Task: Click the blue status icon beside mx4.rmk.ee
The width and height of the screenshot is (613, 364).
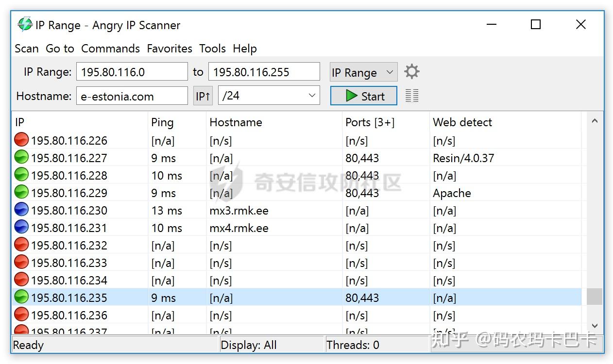Action: click(x=21, y=228)
